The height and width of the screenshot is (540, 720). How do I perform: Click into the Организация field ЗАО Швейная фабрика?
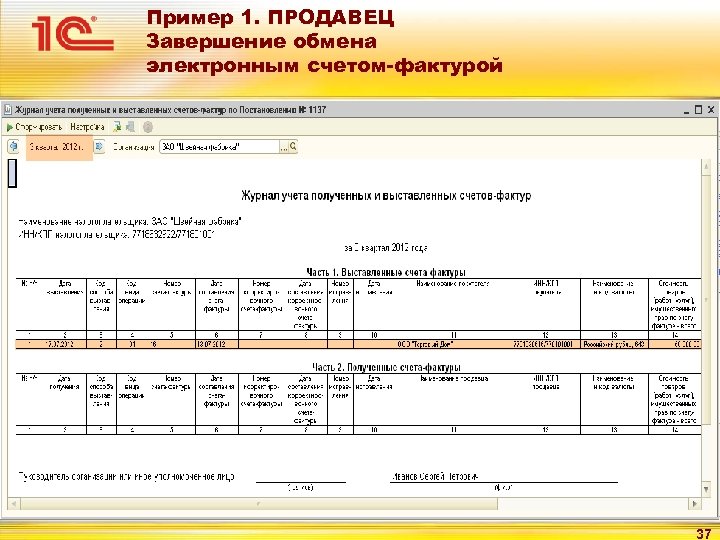(219, 147)
